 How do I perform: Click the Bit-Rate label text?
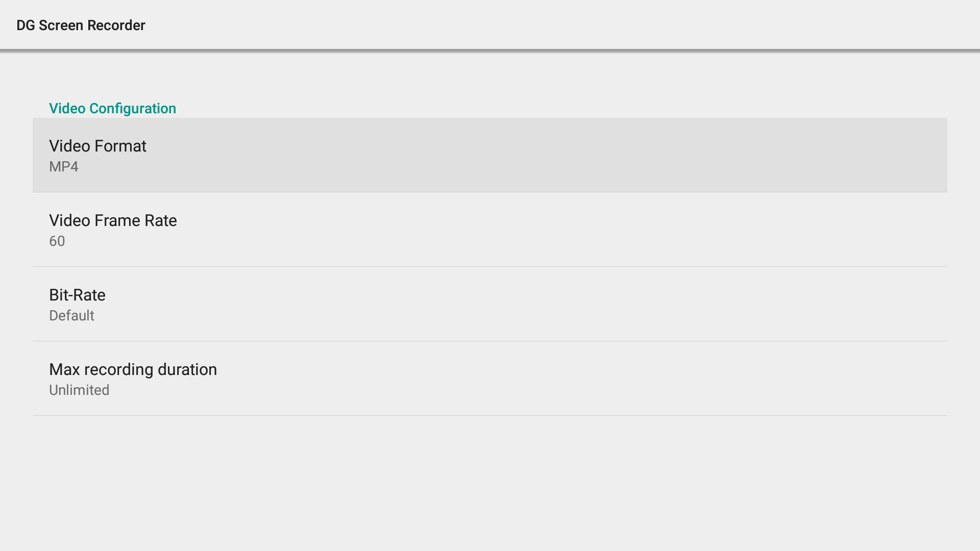77,295
